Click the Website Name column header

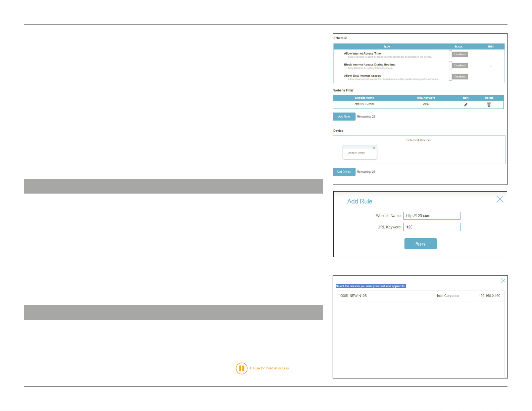click(x=364, y=98)
